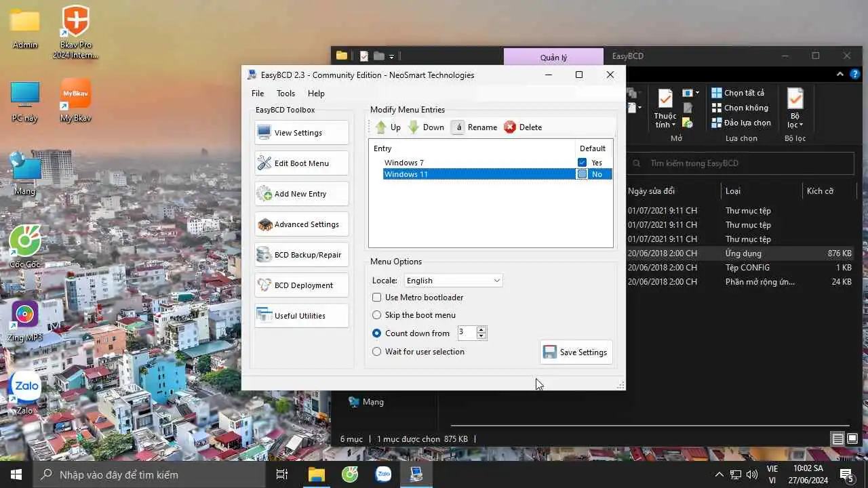This screenshot has height=488, width=868.
Task: Switch Explorer to large icons view
Action: pyautogui.click(x=852, y=439)
